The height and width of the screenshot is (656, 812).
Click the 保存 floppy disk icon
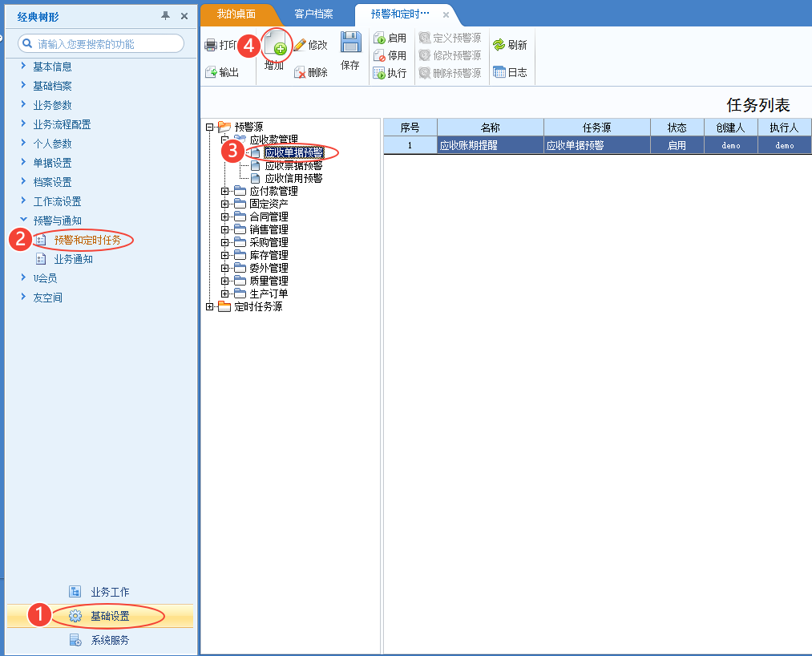(x=350, y=42)
